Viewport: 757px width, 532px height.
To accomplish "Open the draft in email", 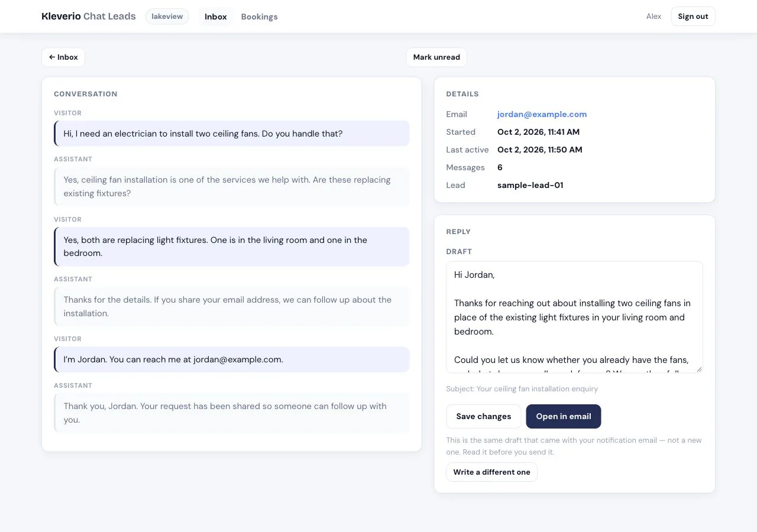I will (564, 416).
